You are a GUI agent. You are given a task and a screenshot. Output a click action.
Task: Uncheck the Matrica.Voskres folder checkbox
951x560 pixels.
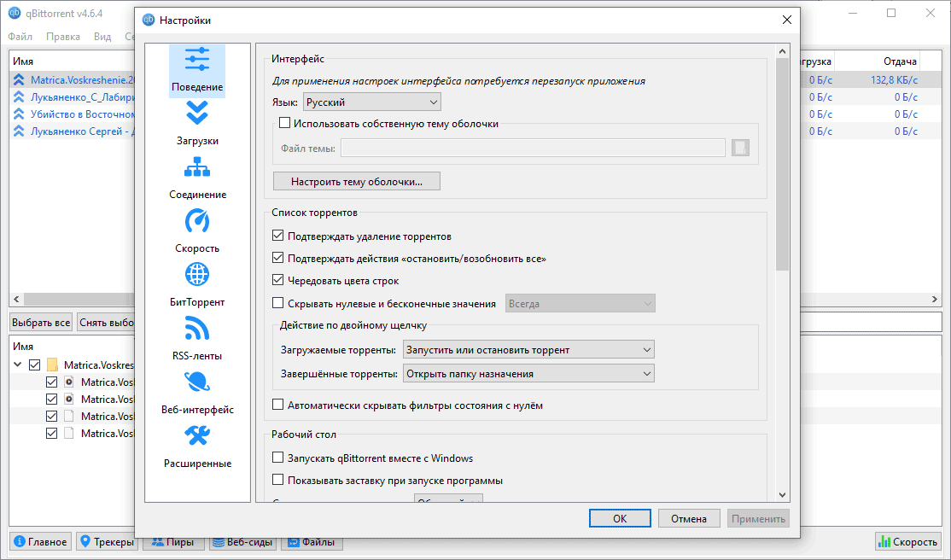coord(34,365)
